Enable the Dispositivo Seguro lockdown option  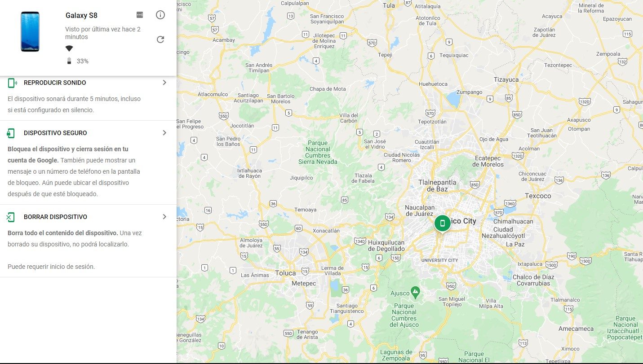55,133
